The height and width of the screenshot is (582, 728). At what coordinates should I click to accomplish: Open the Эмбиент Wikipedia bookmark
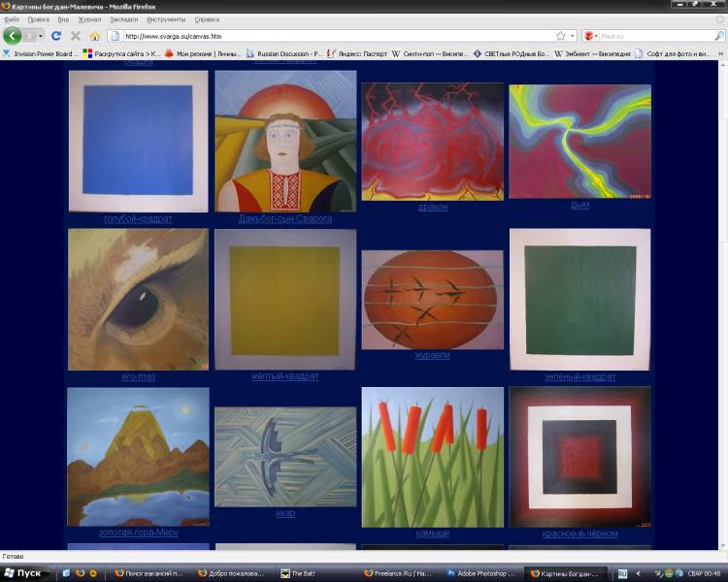pyautogui.click(x=592, y=54)
